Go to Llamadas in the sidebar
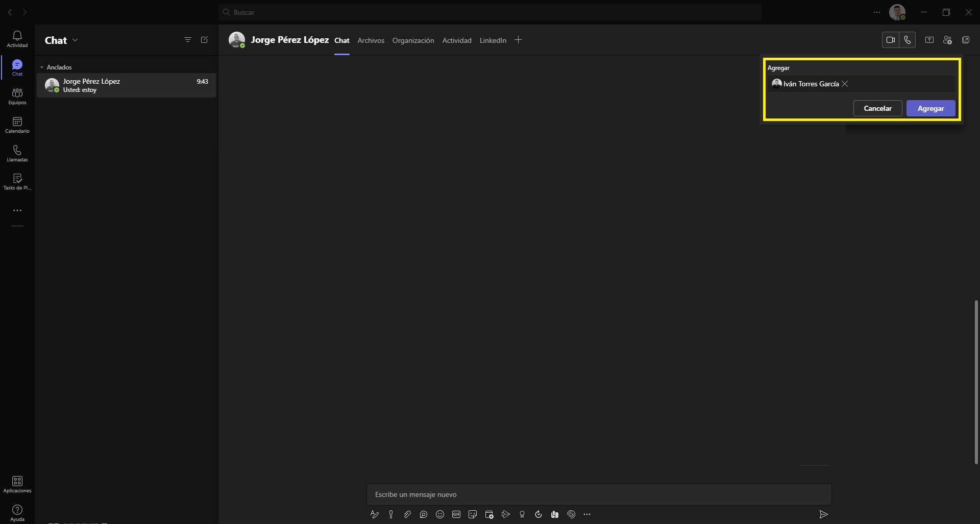 17,153
